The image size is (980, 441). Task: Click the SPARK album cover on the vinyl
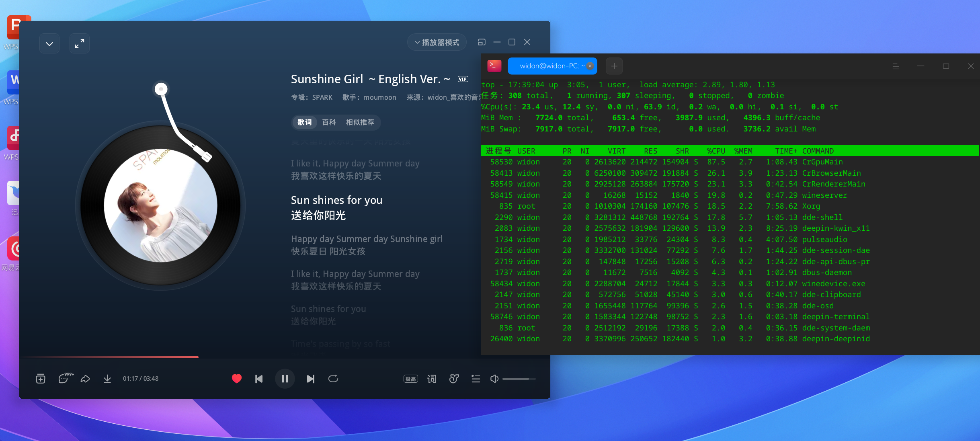(x=161, y=205)
